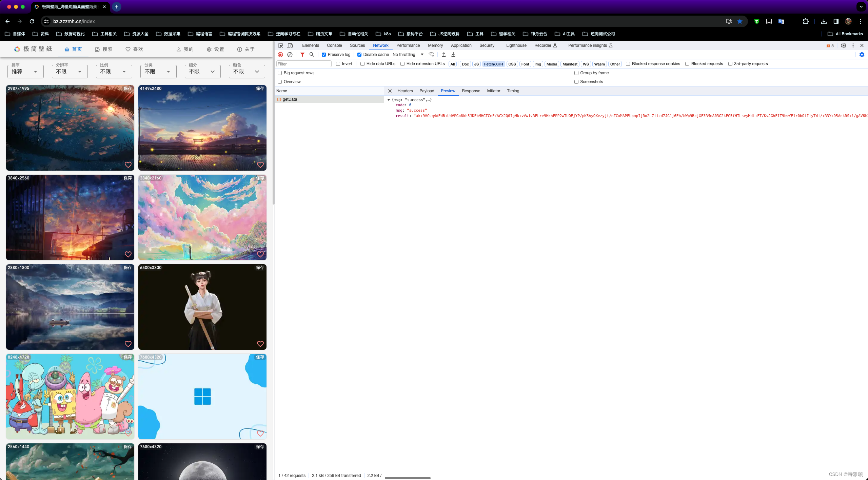Click the network Filter text input
Viewport: 868px width, 480px height.
(x=304, y=64)
